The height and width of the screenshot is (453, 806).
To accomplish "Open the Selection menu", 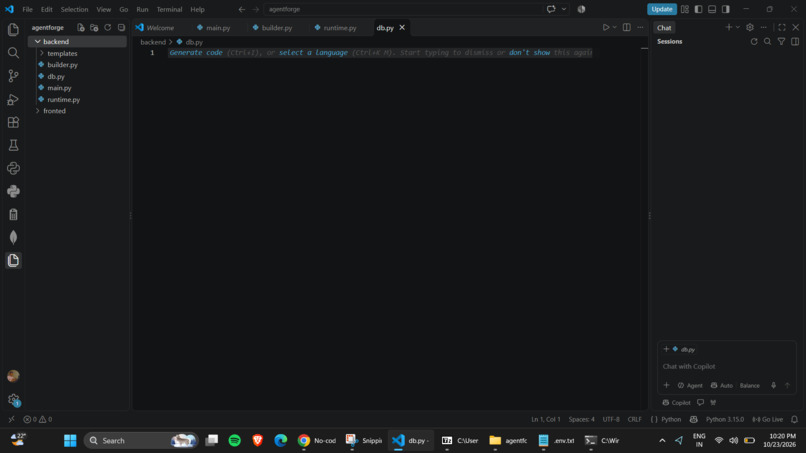I will 74,9.
